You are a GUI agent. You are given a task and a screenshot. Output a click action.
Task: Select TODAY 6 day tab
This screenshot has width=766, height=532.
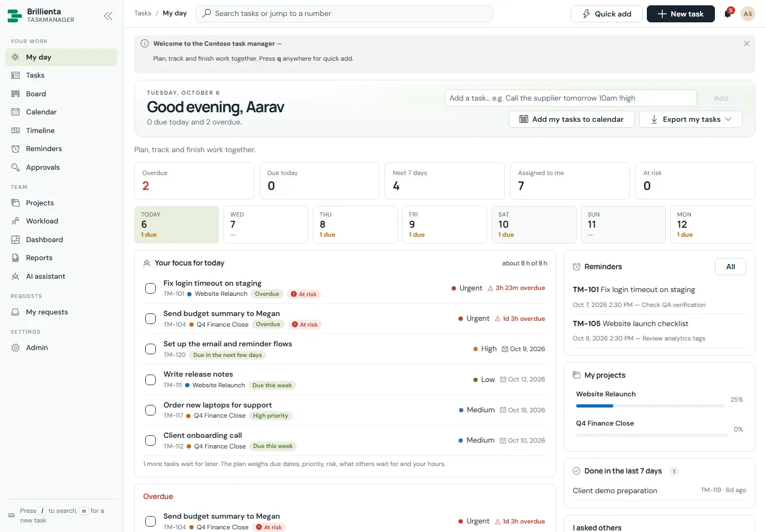click(x=177, y=225)
